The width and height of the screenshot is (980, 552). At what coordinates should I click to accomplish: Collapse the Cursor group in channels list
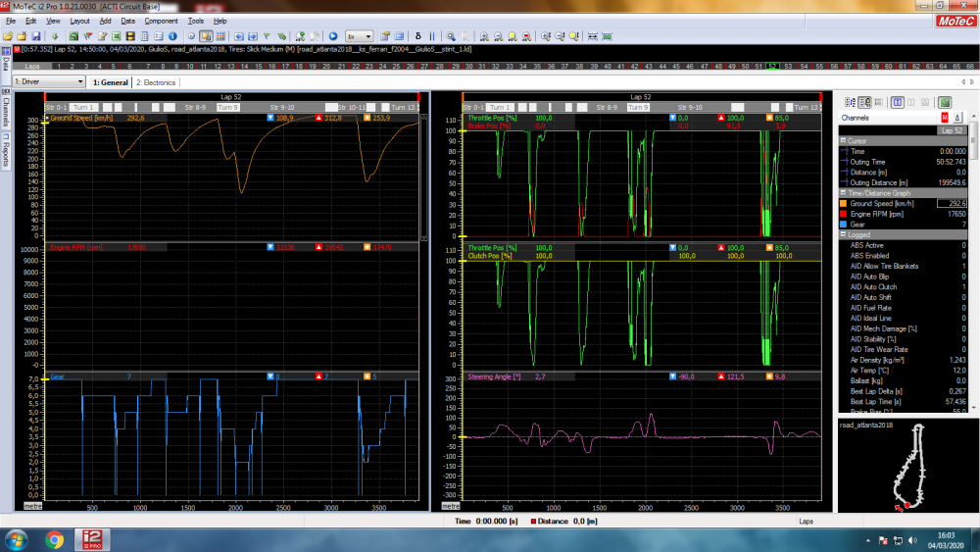tap(843, 140)
